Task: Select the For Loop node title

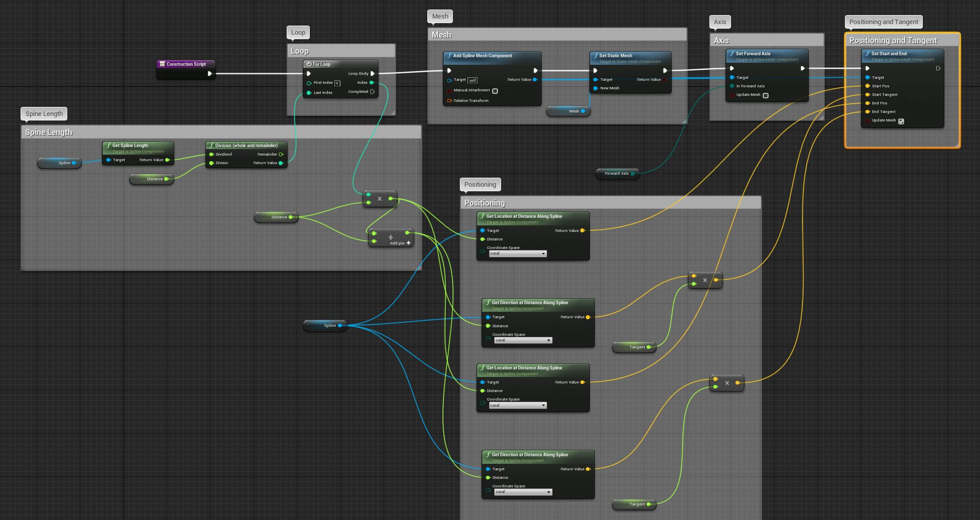Action: coord(321,64)
